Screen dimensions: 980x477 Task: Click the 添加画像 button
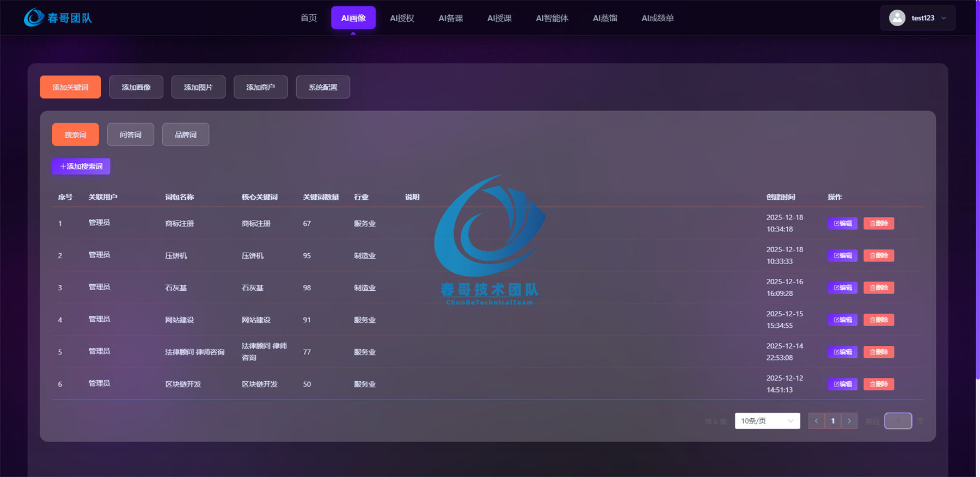[136, 87]
